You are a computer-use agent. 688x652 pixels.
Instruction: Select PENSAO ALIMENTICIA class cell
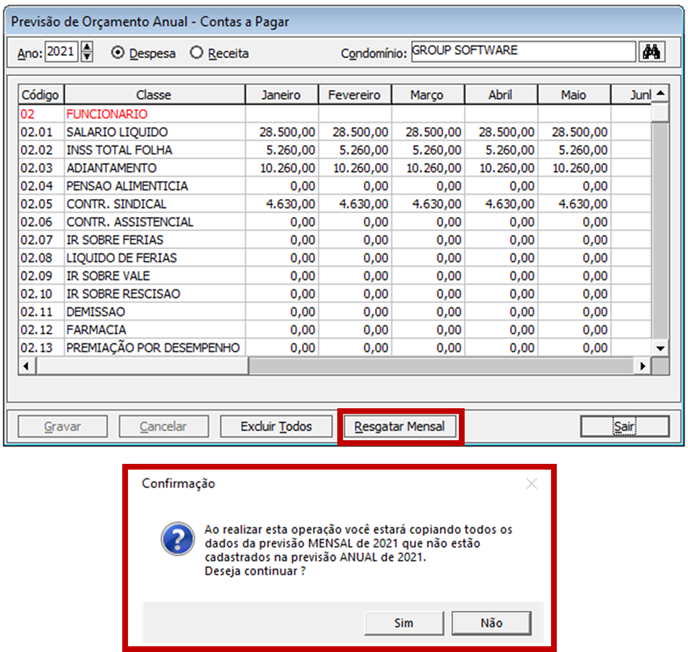click(154, 186)
